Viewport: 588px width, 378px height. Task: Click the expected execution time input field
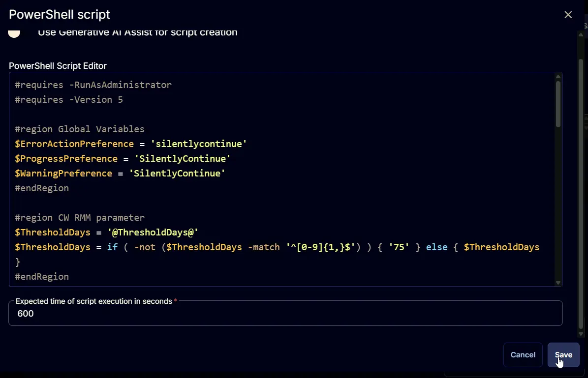coord(285,314)
